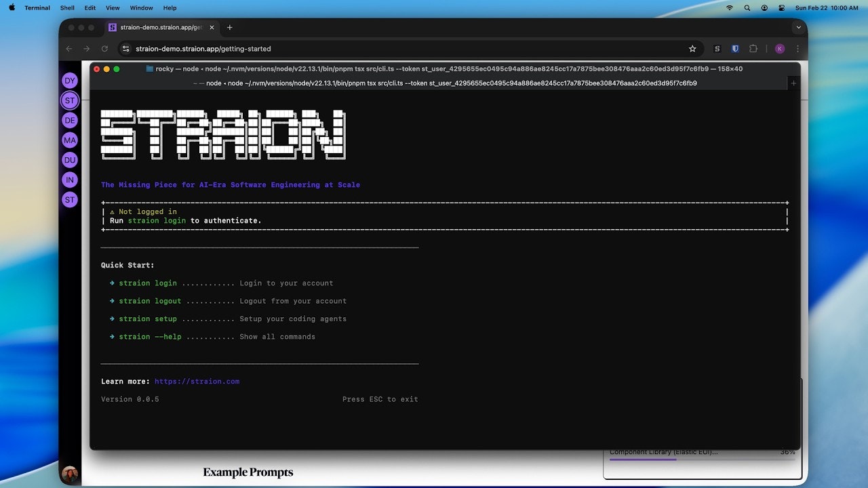View site information via the address bar icon
Screen dimensions: 868x488
tap(125, 49)
